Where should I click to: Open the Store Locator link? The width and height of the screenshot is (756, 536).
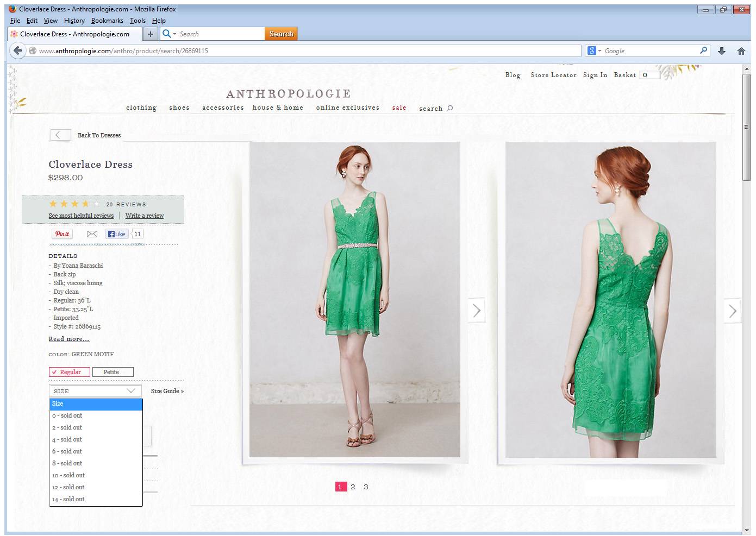(x=553, y=75)
